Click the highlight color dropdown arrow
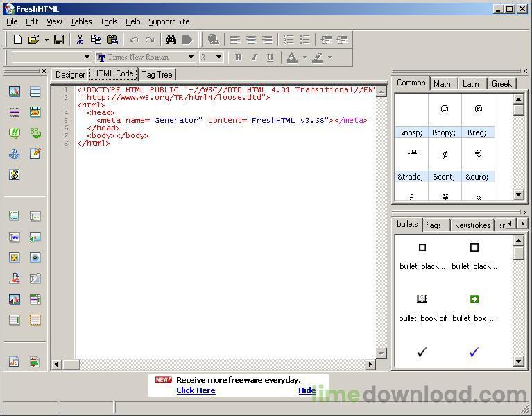Image resolution: width=532 pixels, height=416 pixels. tap(329, 58)
